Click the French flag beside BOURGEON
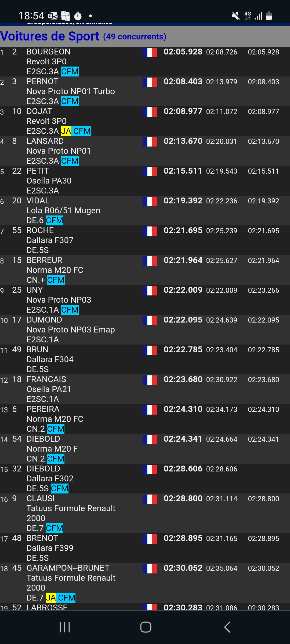The image size is (290, 644). 150,52
